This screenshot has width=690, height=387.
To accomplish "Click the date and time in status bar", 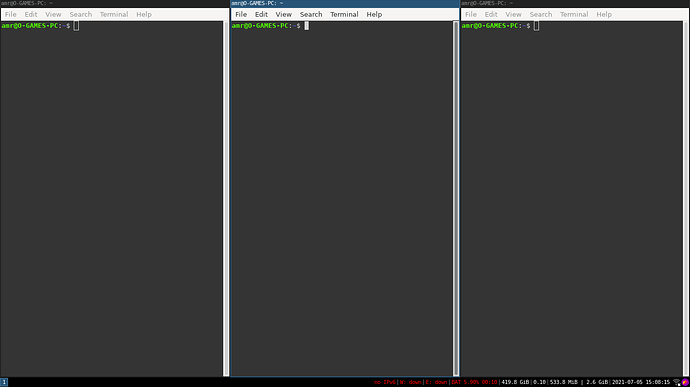I will tap(641, 382).
